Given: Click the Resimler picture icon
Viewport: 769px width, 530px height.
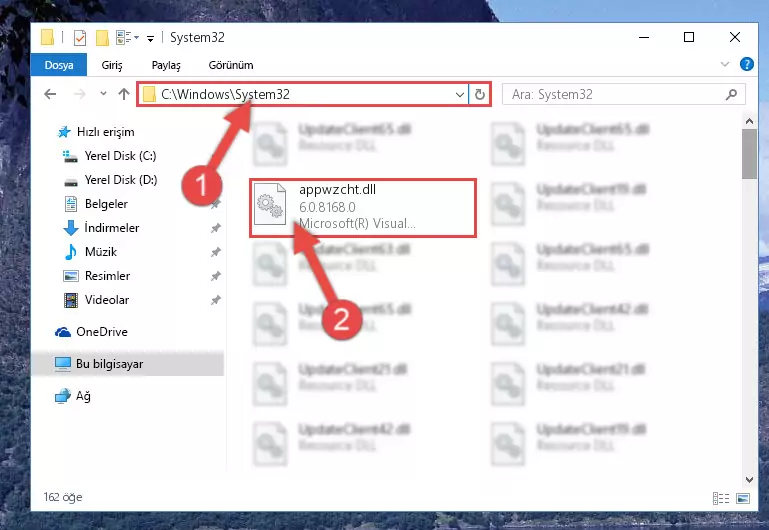Looking at the screenshot, I should 71,276.
